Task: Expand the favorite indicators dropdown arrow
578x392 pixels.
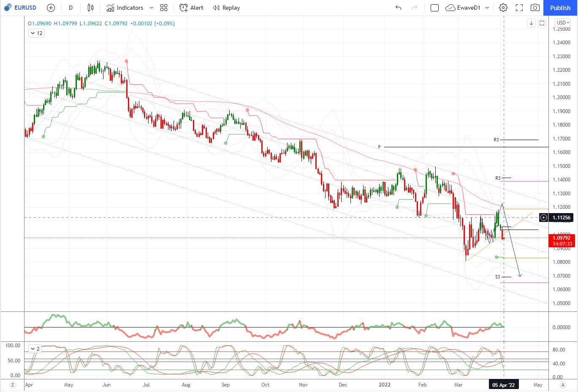Action: (x=152, y=8)
